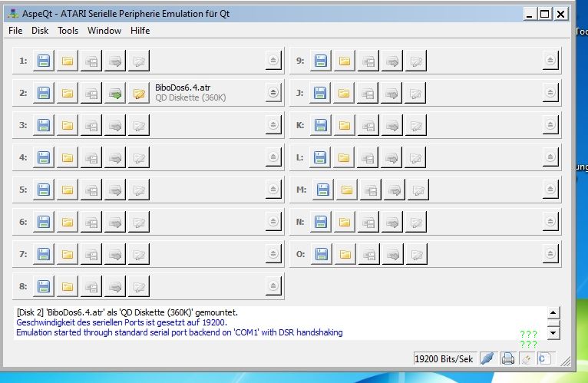588x383 pixels.
Task: Click the grayed arrow icon in slot 1
Action: (x=115, y=61)
